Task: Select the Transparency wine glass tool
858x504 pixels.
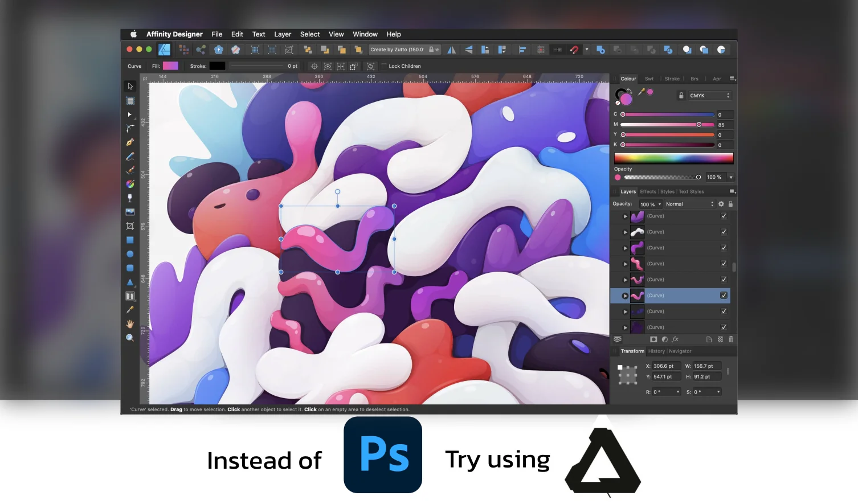Action: point(130,198)
